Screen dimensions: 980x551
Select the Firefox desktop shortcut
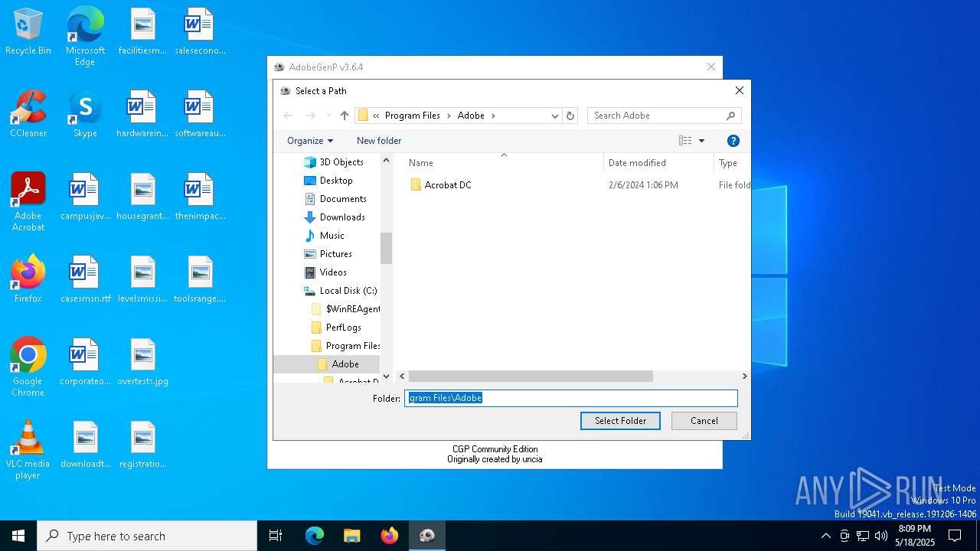(x=28, y=279)
